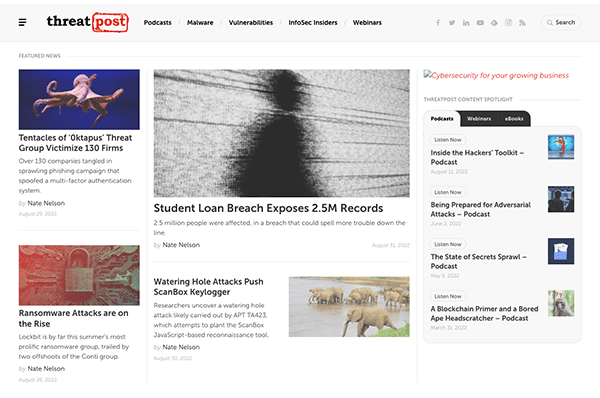Open the Twitter bird icon
600x398 pixels.
tap(452, 23)
